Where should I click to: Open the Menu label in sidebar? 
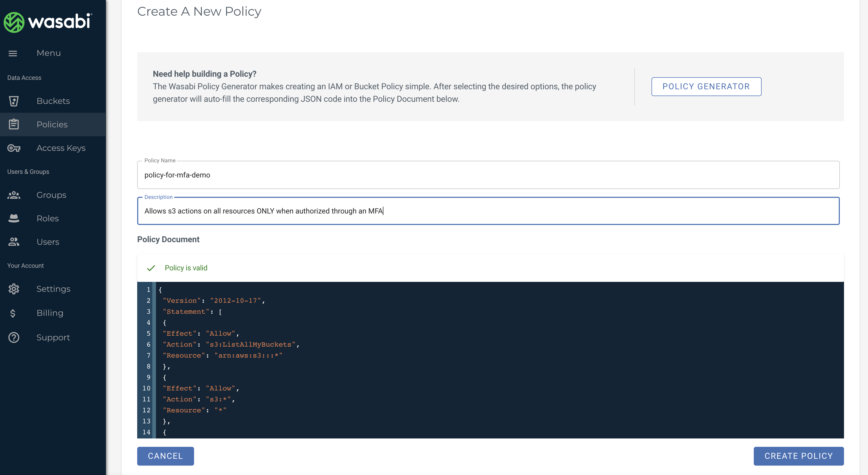click(49, 53)
